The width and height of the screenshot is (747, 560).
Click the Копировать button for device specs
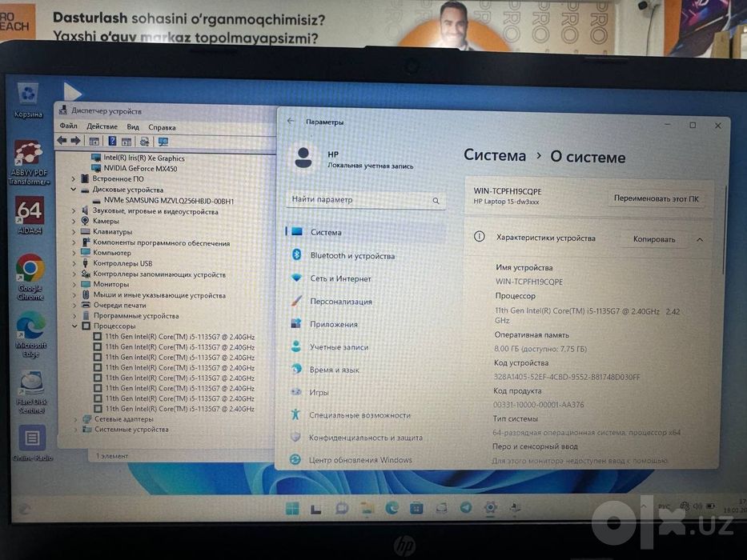point(653,239)
